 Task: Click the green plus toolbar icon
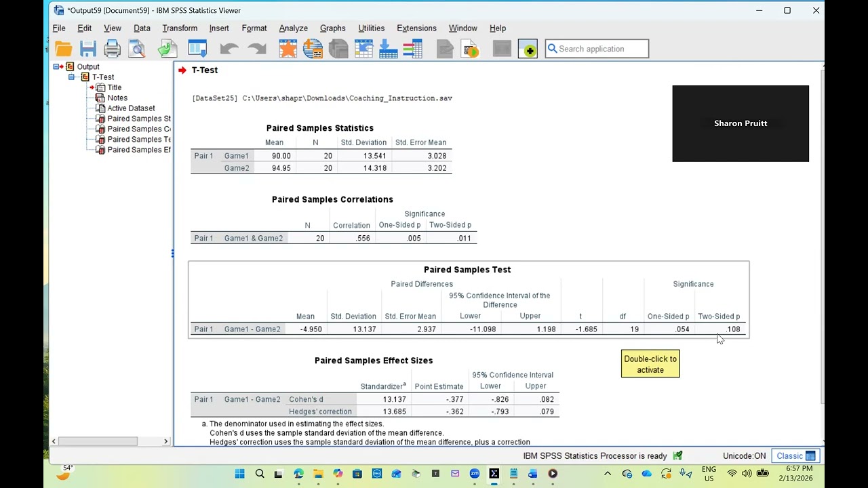[528, 49]
